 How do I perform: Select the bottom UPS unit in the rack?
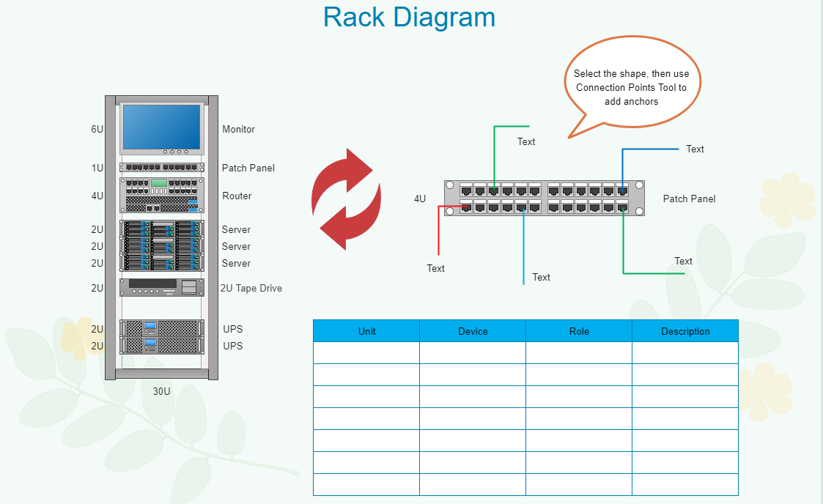point(161,346)
